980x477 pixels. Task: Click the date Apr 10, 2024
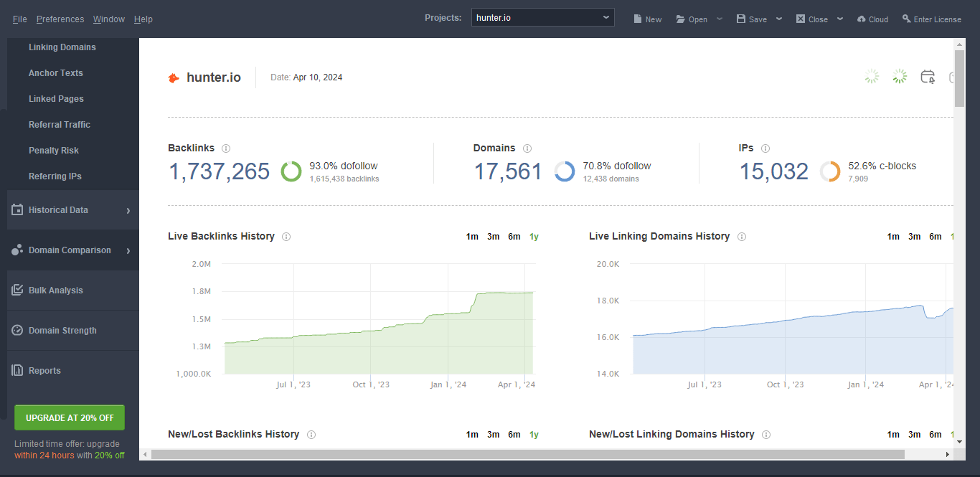tap(318, 77)
